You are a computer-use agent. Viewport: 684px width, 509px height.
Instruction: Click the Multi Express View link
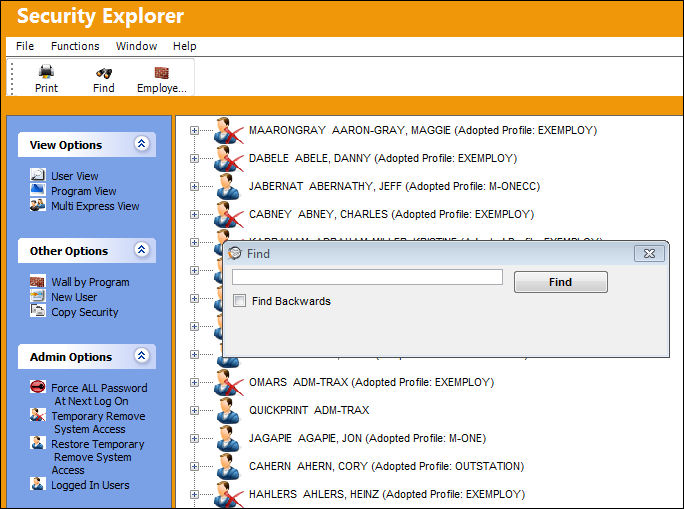(95, 206)
